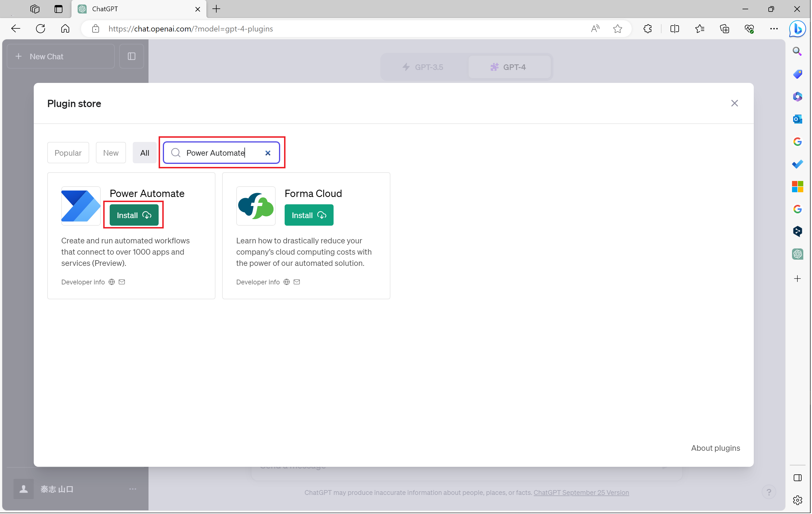Click the user profile avatar
This screenshot has height=514, width=812.
pos(24,489)
